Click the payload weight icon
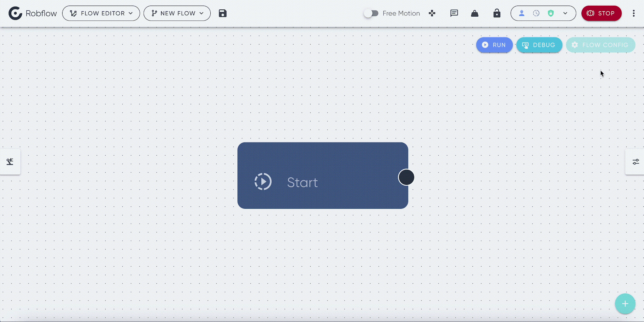The height and width of the screenshot is (322, 644). (475, 13)
